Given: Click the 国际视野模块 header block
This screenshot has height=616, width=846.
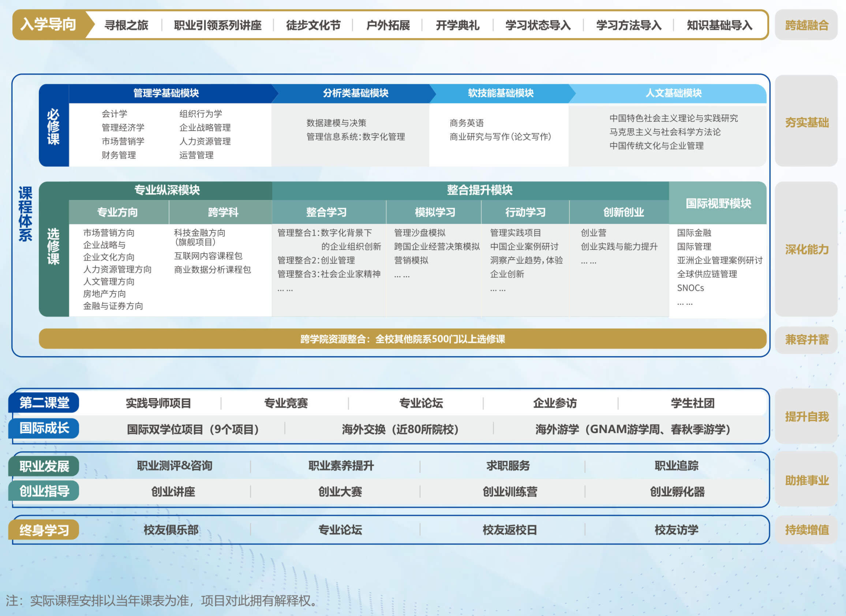Looking at the screenshot, I should (x=718, y=204).
